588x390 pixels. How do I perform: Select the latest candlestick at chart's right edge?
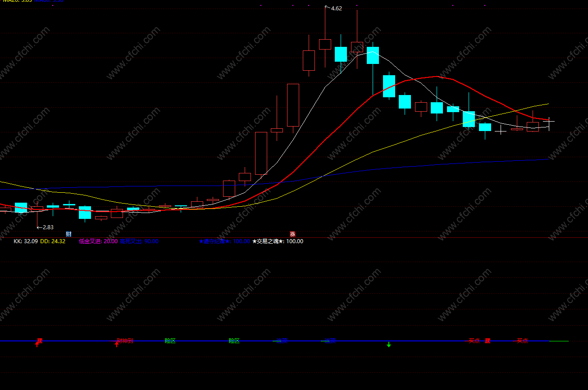548,122
